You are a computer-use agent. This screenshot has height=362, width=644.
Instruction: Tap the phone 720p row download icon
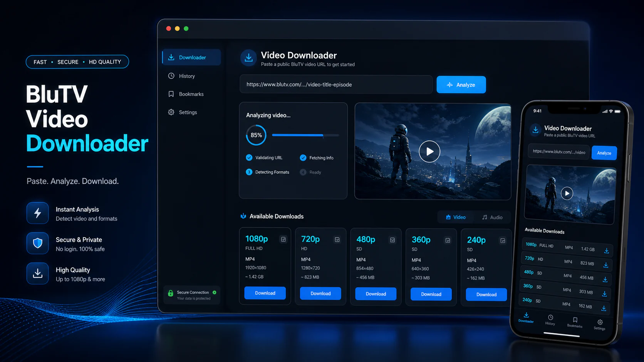(x=605, y=265)
